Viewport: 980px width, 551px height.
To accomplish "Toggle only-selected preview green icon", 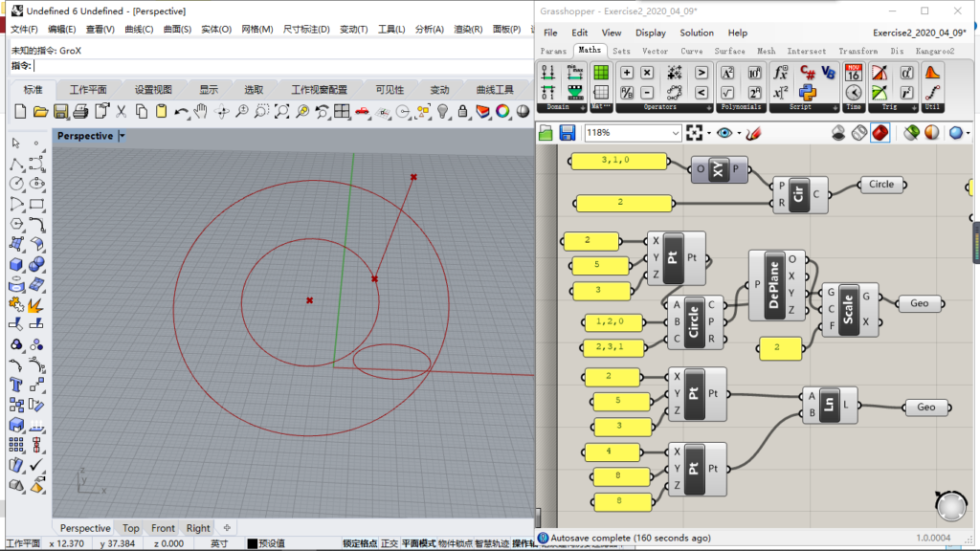I will pos(911,132).
